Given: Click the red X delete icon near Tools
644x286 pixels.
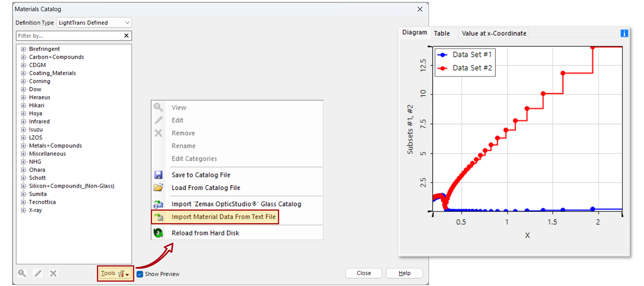Looking at the screenshot, I should click(53, 273).
